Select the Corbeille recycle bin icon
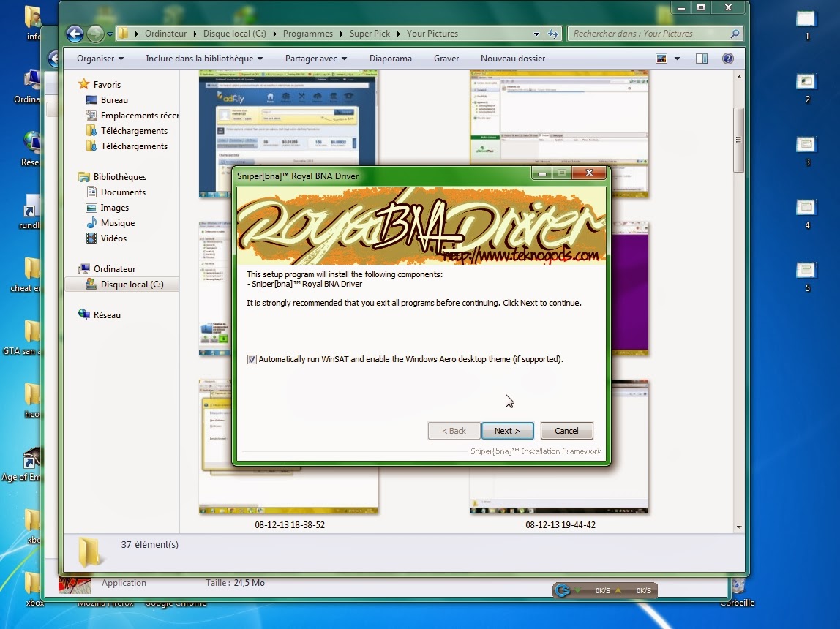Viewport: 840px width, 629px height. 738,593
